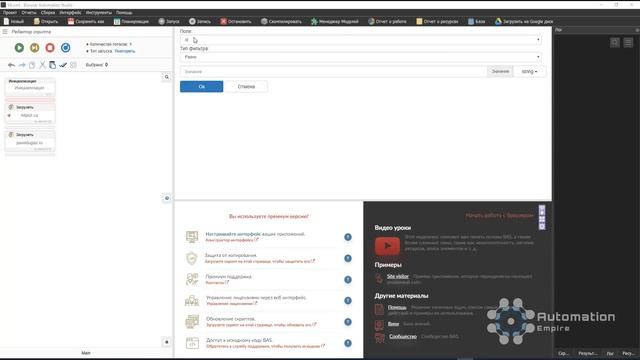The width and height of the screenshot is (640, 360).
Task: Select the first Загрузить action block
Action: pyautogui.click(x=29, y=113)
